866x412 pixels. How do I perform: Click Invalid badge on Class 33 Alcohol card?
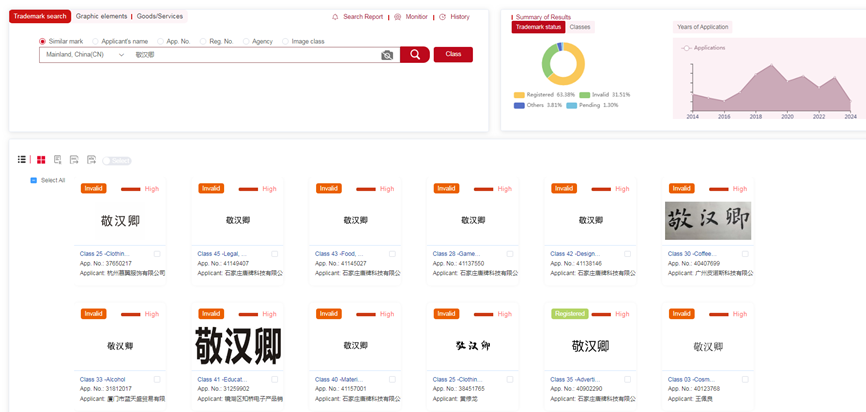pyautogui.click(x=93, y=314)
